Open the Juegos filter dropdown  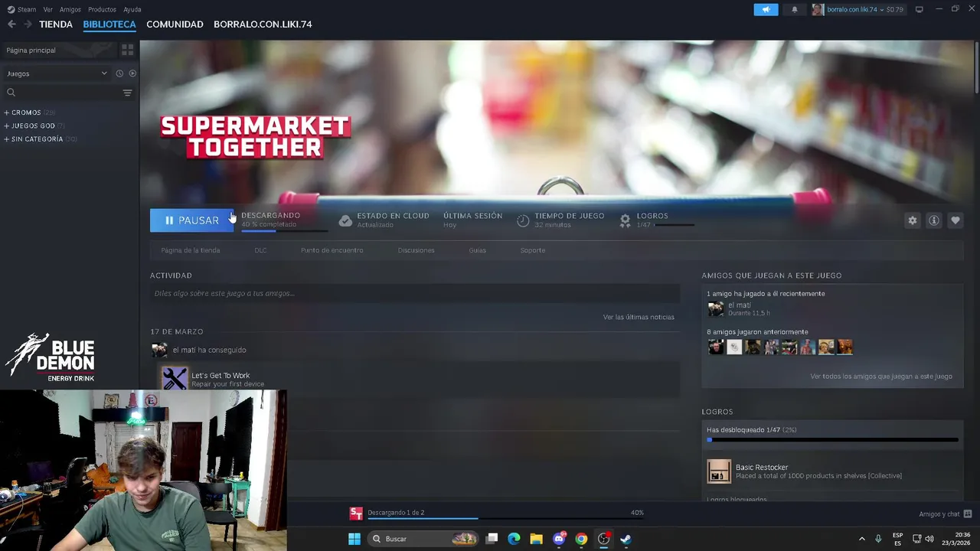point(57,73)
